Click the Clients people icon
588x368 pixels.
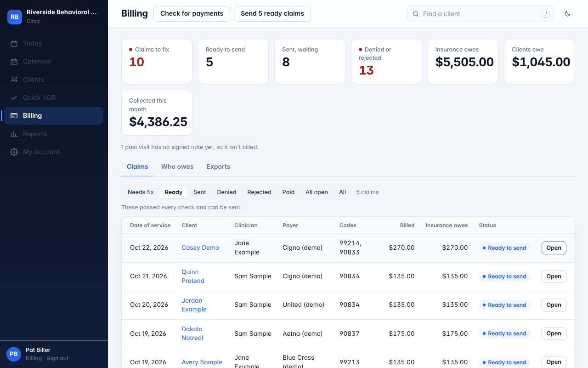click(x=14, y=80)
